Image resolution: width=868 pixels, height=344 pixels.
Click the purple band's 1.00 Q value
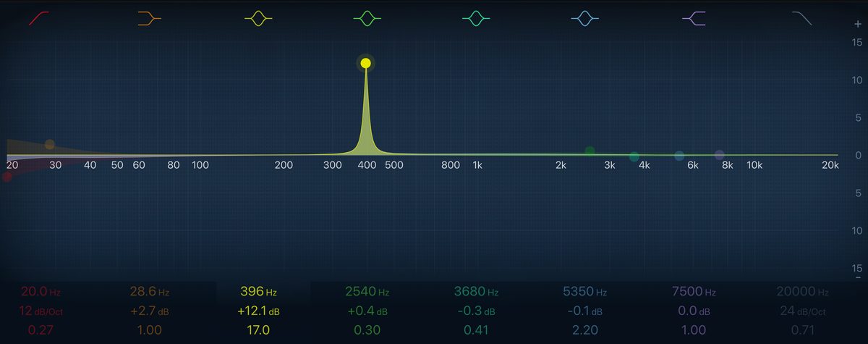[694, 330]
